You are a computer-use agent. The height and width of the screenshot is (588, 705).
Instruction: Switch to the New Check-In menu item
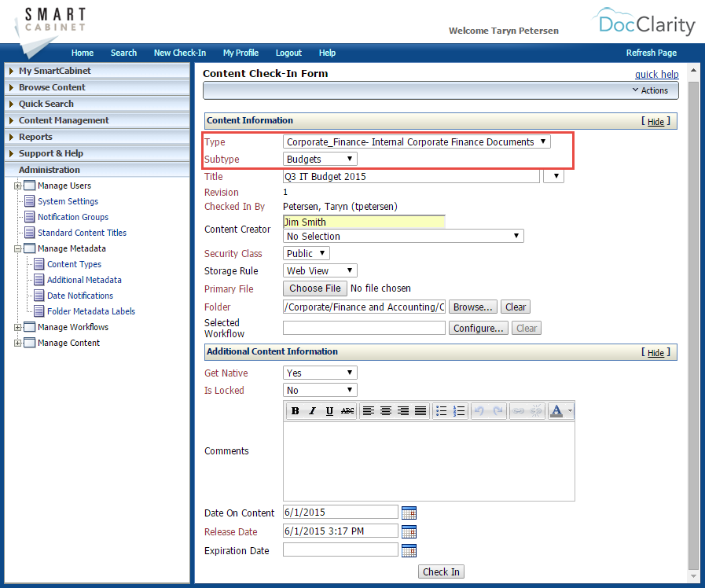pyautogui.click(x=179, y=53)
